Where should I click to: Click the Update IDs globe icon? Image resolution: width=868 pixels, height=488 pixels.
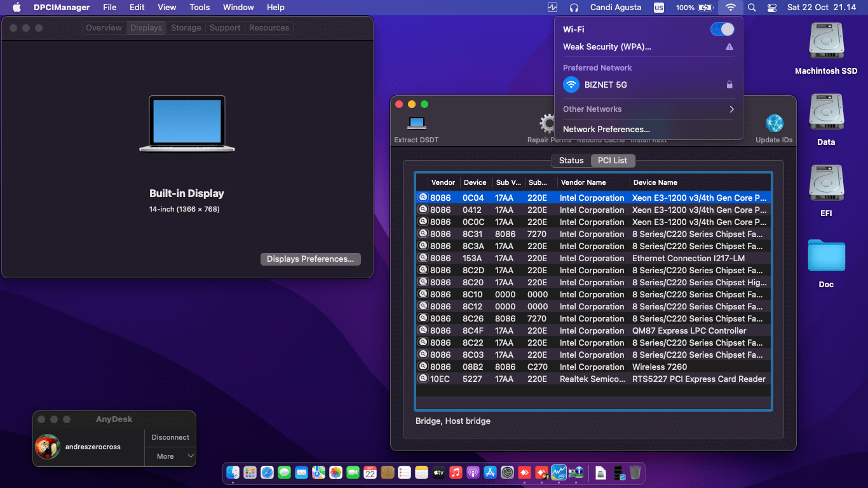pos(774,123)
